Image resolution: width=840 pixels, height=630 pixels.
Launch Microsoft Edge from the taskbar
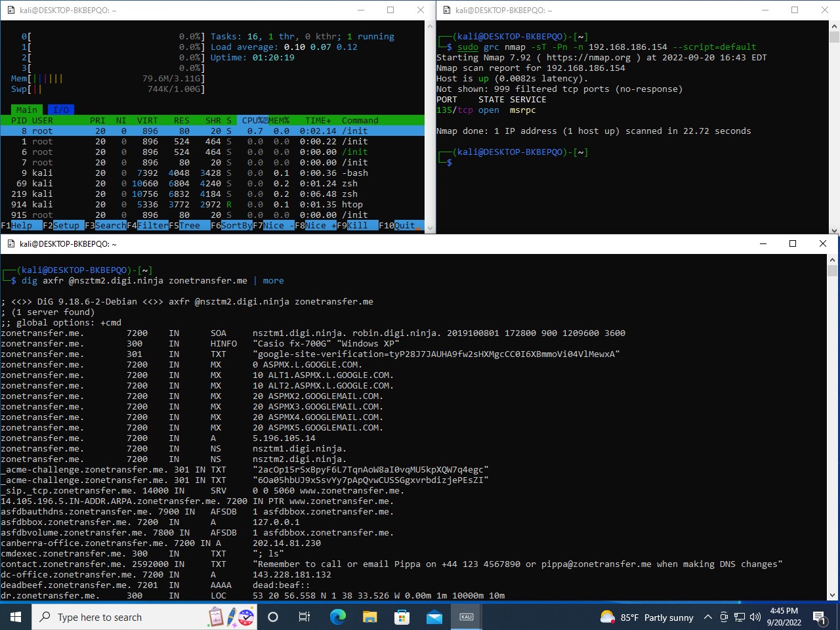point(337,617)
